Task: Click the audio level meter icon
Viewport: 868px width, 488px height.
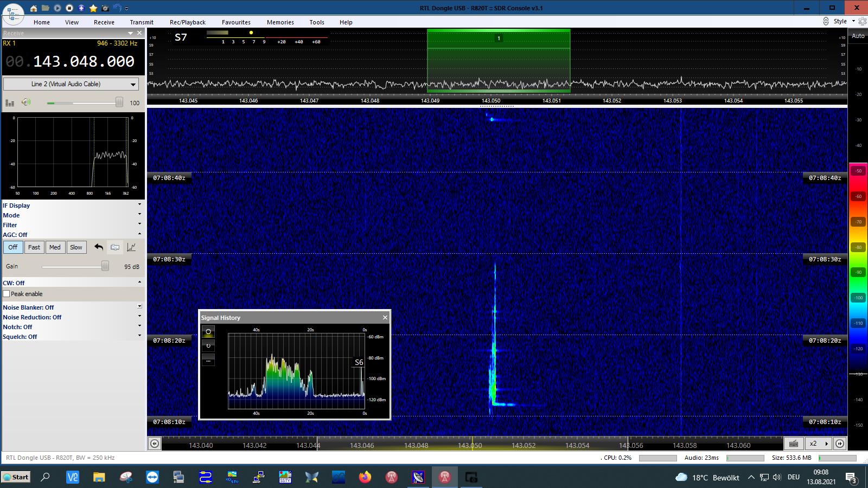Action: coord(10,102)
